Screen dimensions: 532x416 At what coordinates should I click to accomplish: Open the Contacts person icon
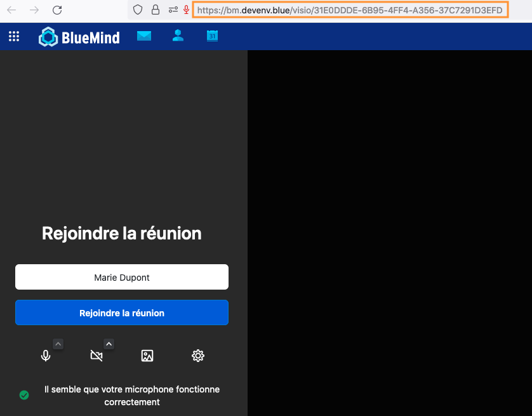(x=178, y=36)
